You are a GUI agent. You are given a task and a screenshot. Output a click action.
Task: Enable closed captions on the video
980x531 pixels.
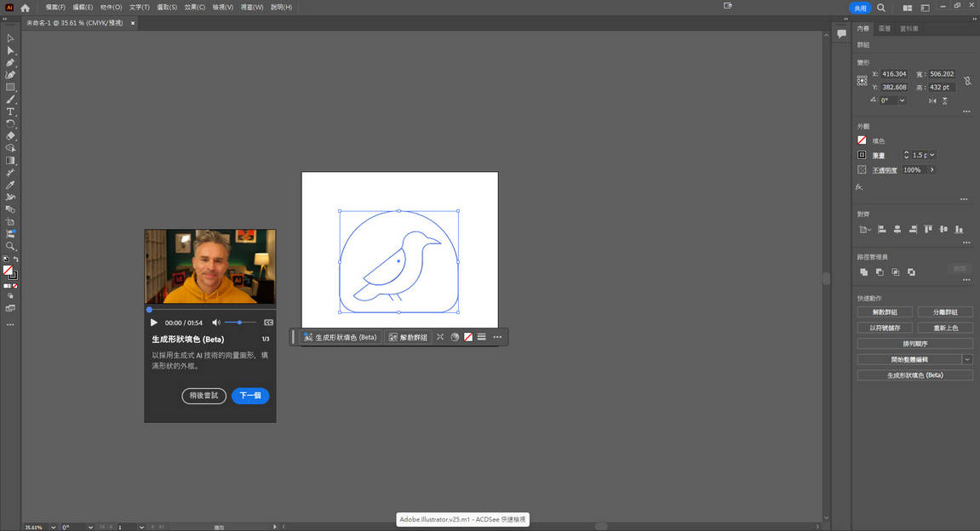(269, 323)
